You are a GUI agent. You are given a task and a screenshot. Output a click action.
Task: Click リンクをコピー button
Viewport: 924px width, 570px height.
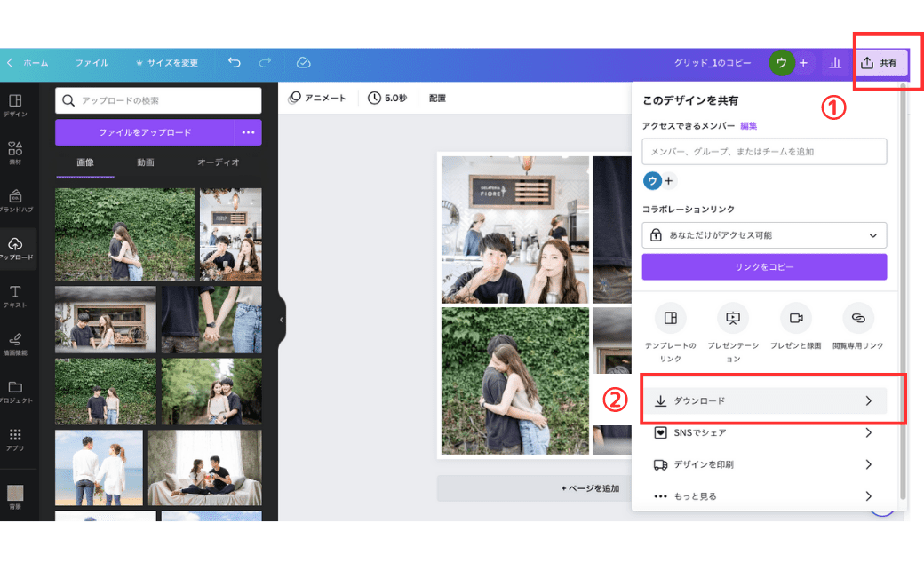(x=764, y=266)
